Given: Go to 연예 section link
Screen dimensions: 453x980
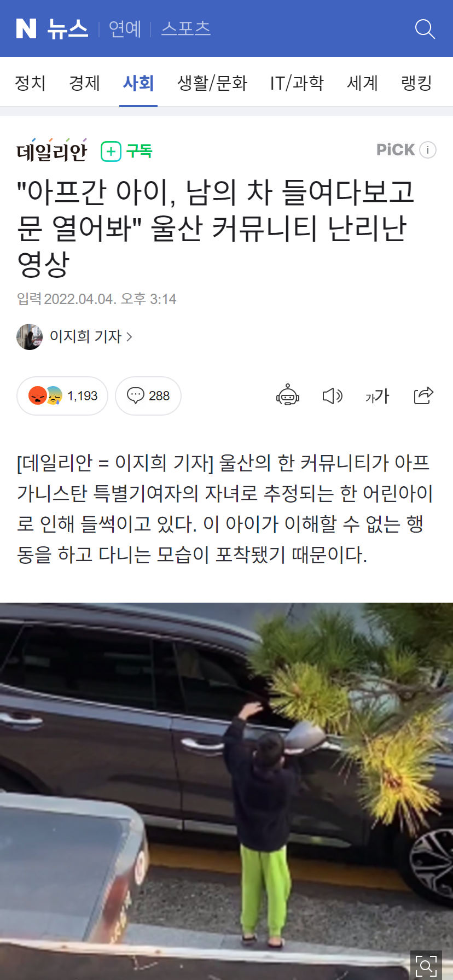Looking at the screenshot, I should click(x=125, y=29).
